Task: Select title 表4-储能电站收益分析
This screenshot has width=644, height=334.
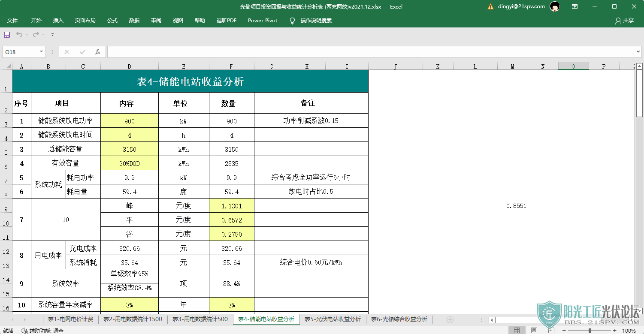Action: click(190, 81)
